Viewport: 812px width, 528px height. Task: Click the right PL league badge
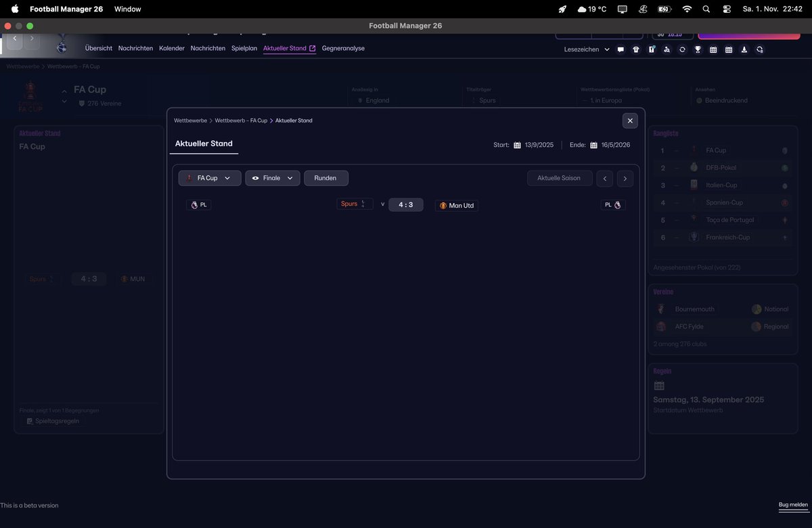coord(613,204)
